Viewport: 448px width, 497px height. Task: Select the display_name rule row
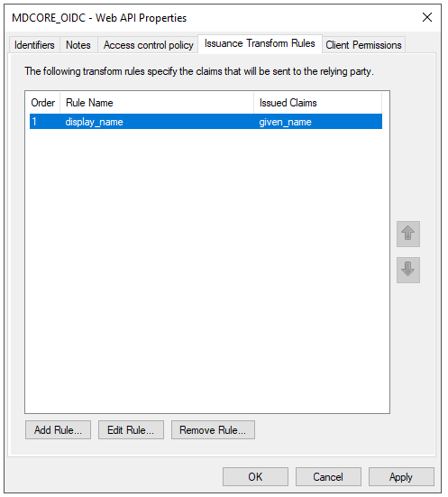tap(206, 122)
